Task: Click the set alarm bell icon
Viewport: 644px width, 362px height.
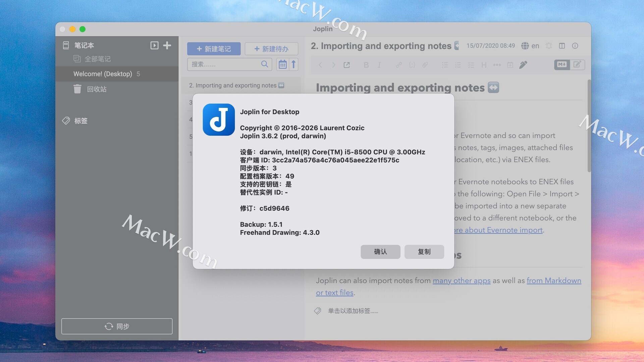Action: tap(549, 46)
